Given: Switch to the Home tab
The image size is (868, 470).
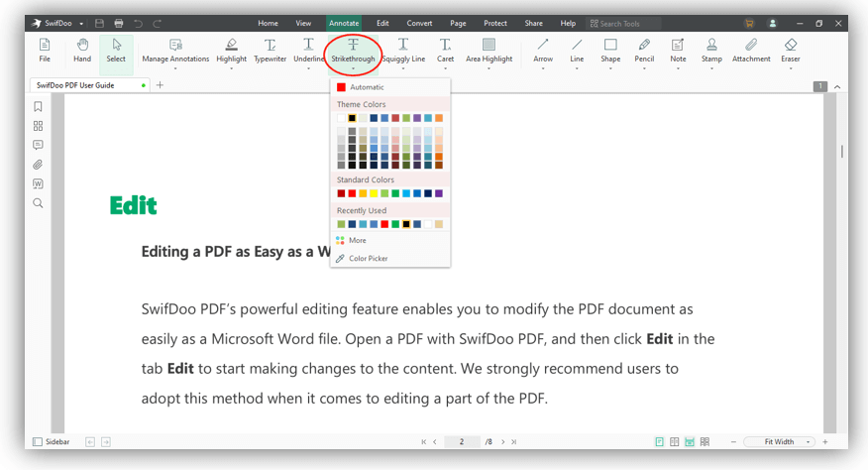Looking at the screenshot, I should pos(268,23).
